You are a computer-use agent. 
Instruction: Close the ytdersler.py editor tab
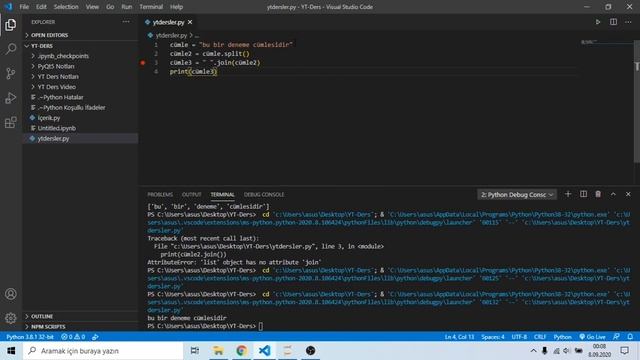(x=190, y=22)
